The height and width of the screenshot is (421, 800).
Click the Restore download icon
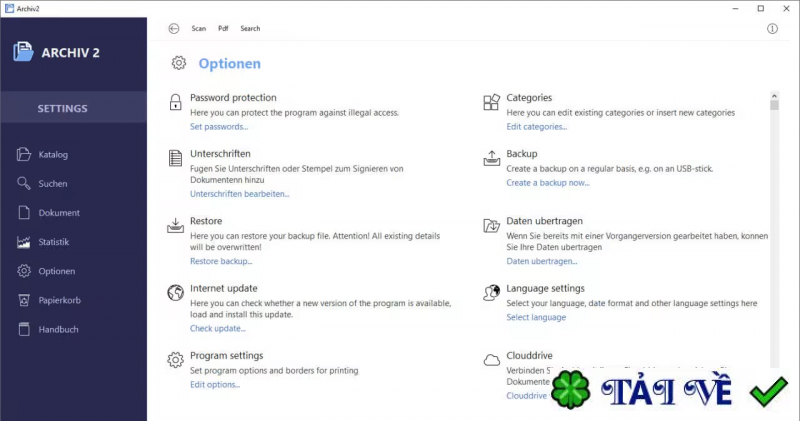(x=174, y=225)
